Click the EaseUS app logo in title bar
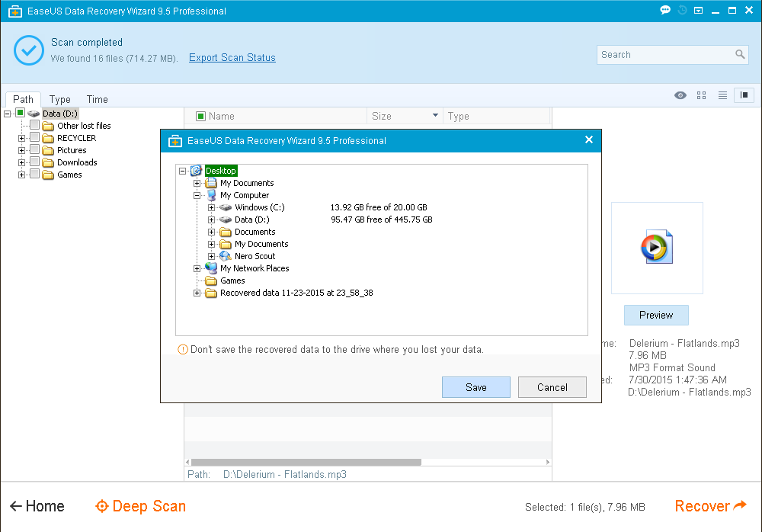Viewport: 762px width, 532px height. 15,11
